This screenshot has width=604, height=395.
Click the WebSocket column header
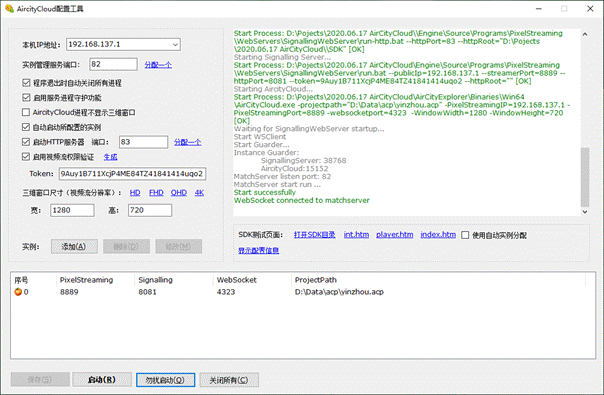(x=253, y=280)
